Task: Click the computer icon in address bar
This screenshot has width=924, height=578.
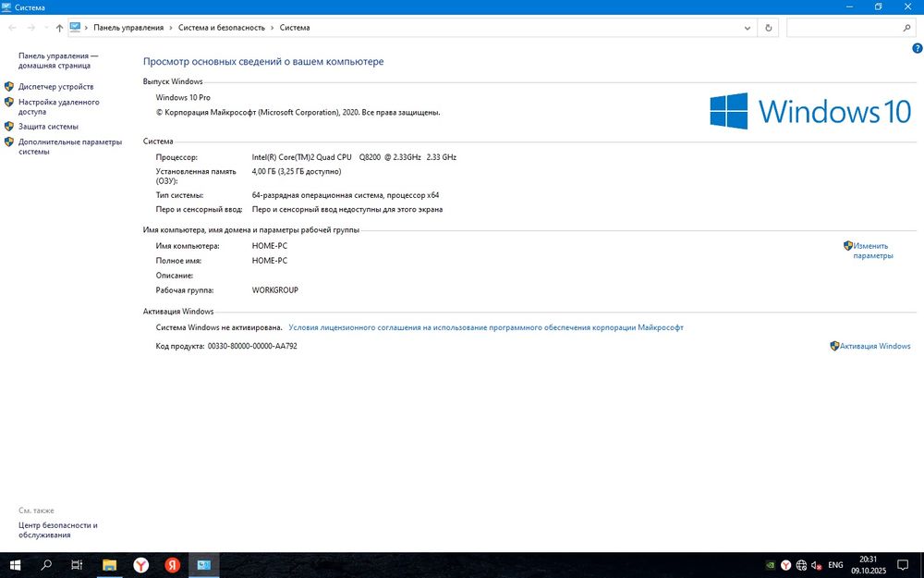Action: tap(75, 27)
